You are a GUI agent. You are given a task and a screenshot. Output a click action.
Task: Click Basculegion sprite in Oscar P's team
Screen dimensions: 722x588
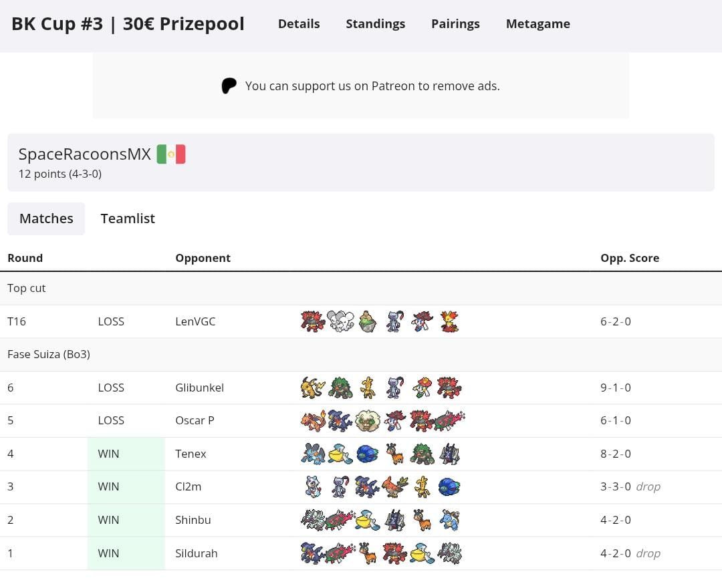449,420
